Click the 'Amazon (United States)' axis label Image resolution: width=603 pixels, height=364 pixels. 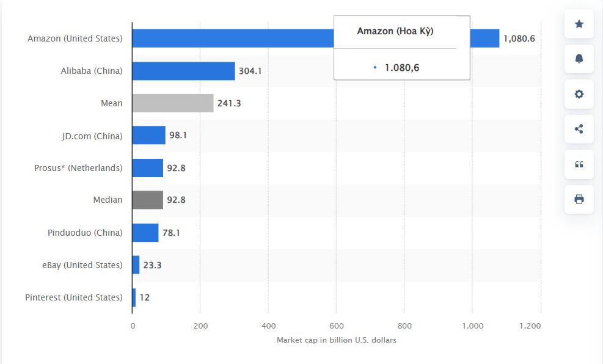[x=75, y=38]
